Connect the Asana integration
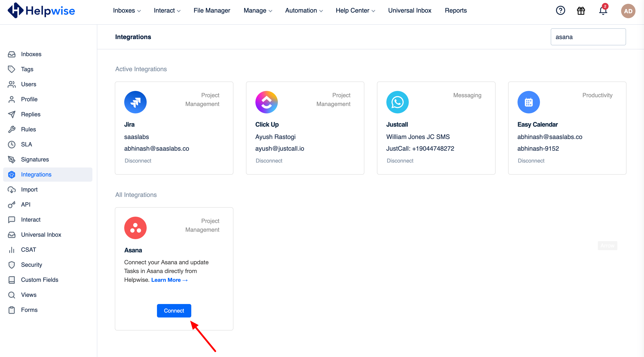The width and height of the screenshot is (644, 357). 174,311
